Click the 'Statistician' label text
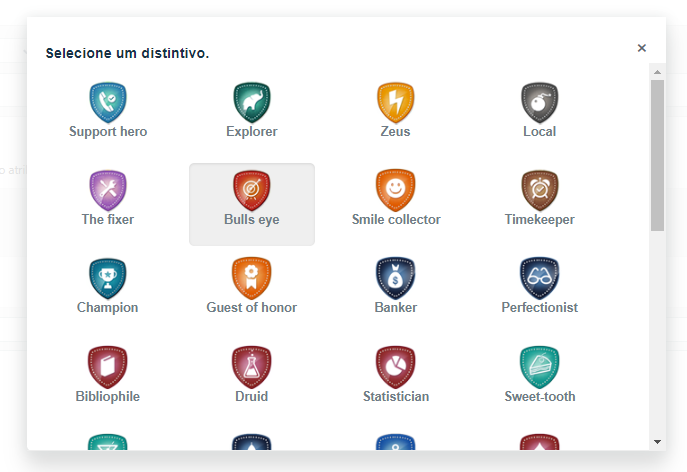 (396, 396)
